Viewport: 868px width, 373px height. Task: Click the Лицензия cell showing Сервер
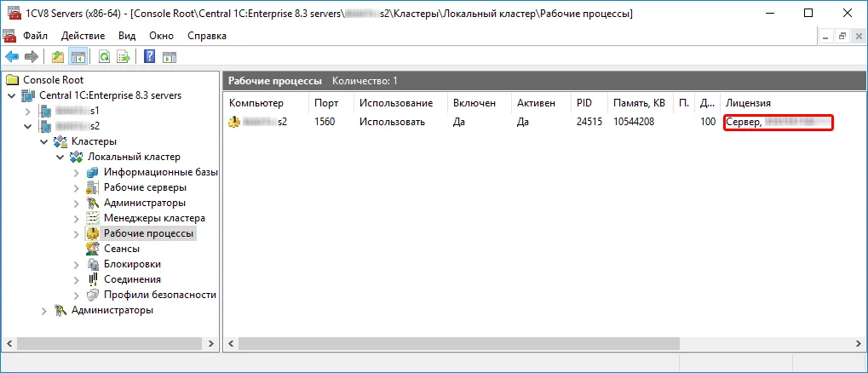click(x=778, y=122)
